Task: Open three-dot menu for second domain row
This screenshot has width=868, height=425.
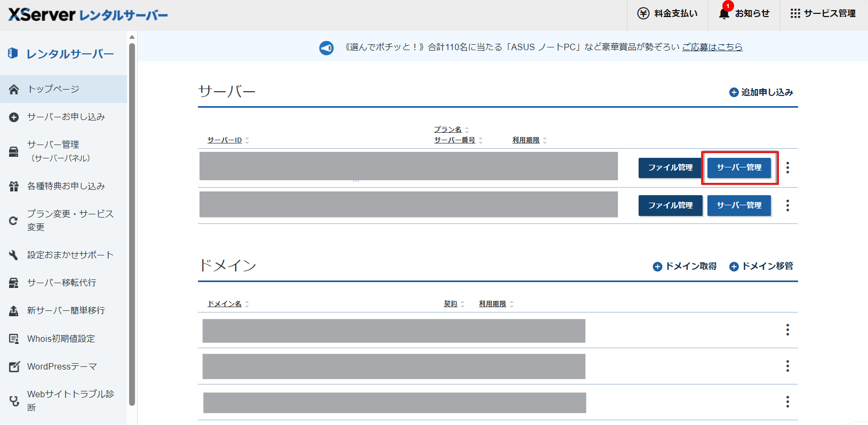Action: 787,366
